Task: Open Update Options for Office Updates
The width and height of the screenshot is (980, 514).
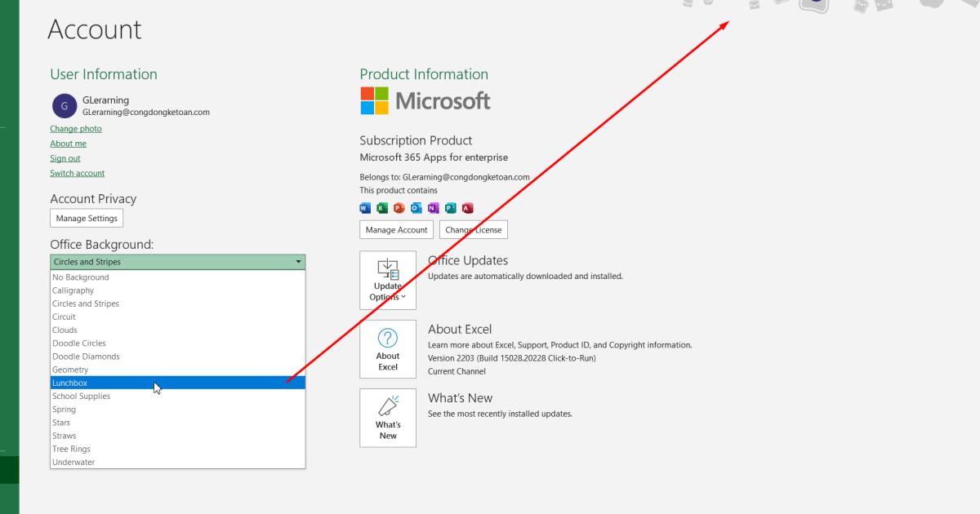Action: tap(387, 280)
